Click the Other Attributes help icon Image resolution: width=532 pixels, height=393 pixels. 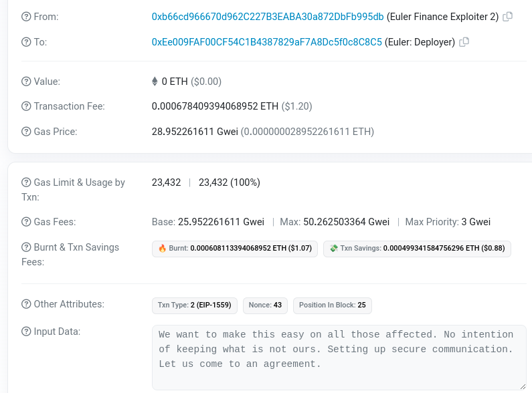tap(26, 304)
